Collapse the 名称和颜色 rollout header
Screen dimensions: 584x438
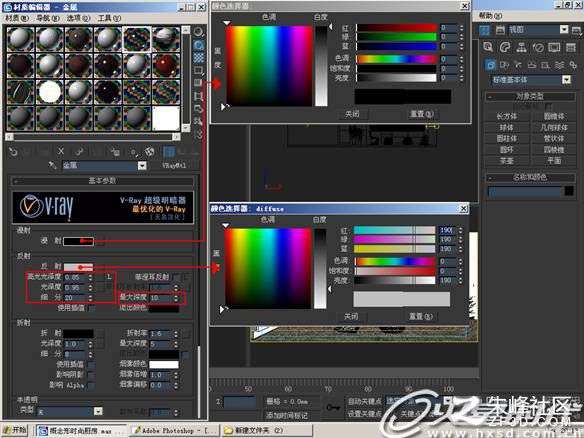click(x=530, y=177)
